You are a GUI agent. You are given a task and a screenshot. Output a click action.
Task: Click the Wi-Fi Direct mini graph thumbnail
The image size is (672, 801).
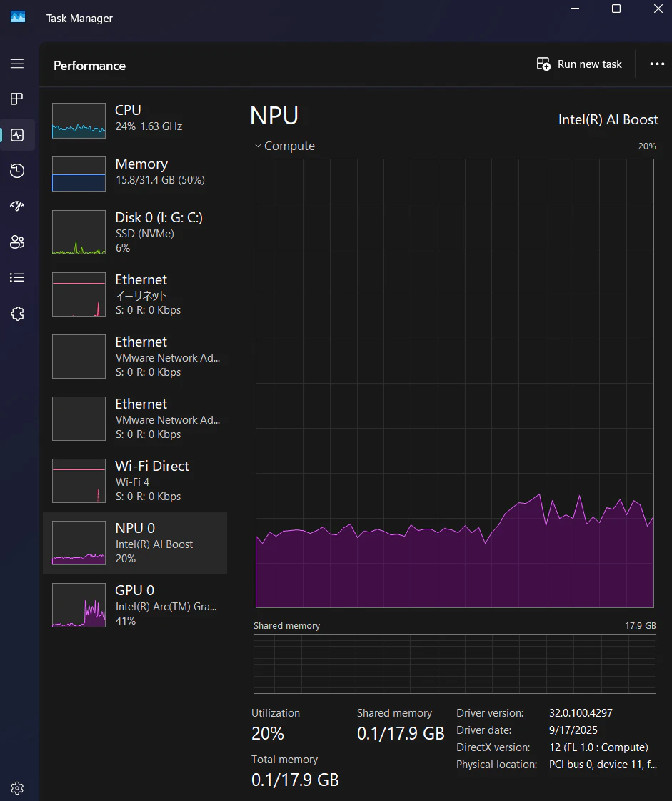(79, 481)
